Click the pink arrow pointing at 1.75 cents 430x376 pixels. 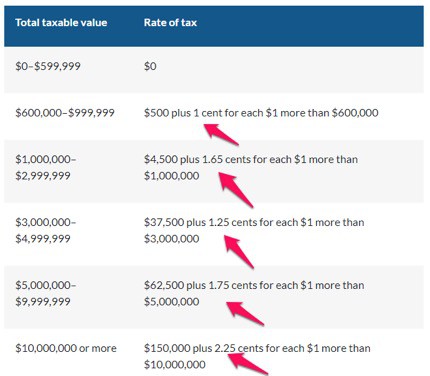(245, 314)
